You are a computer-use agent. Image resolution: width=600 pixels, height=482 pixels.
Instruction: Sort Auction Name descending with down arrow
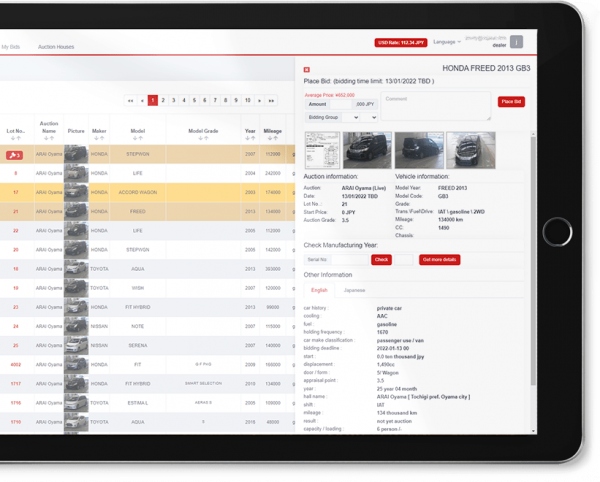[46, 138]
